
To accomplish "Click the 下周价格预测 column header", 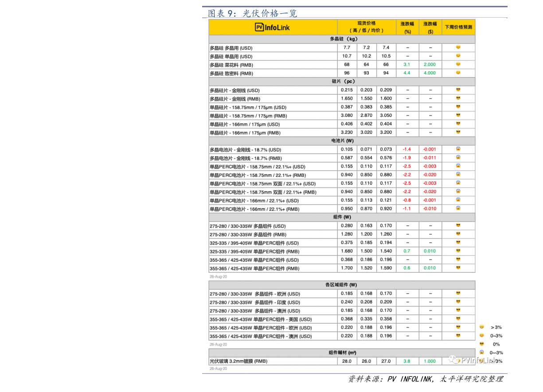I will (x=458, y=27).
